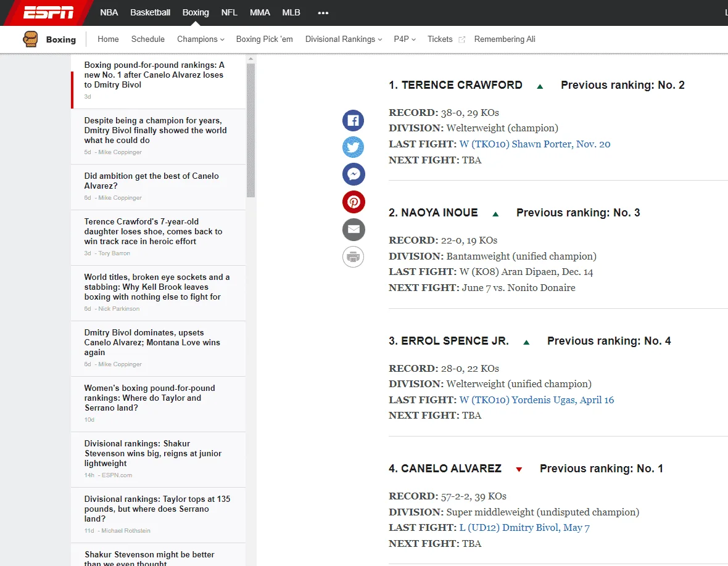The height and width of the screenshot is (566, 728).
Task: Open 'Despite being a champion for years' article
Action: tap(155, 130)
